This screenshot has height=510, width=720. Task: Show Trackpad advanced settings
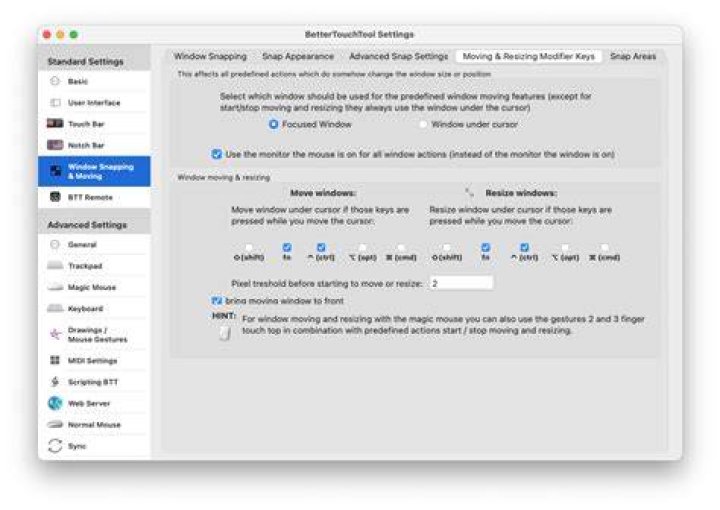95,265
